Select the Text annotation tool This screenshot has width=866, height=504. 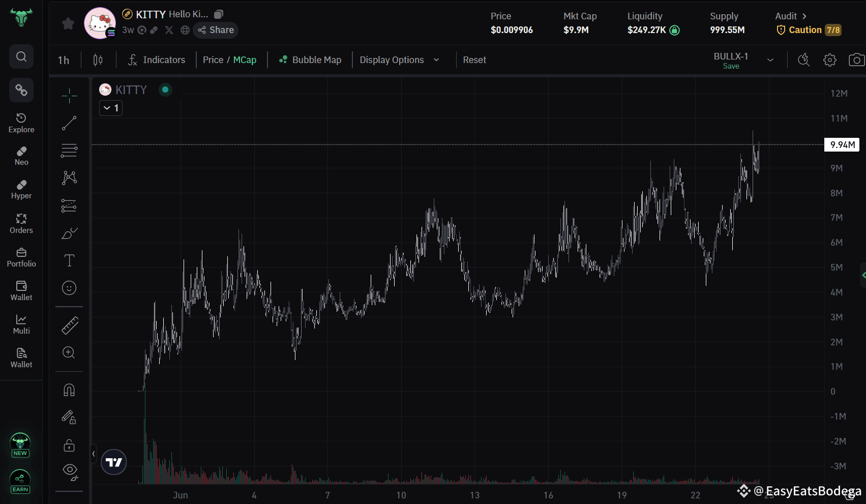coord(69,260)
